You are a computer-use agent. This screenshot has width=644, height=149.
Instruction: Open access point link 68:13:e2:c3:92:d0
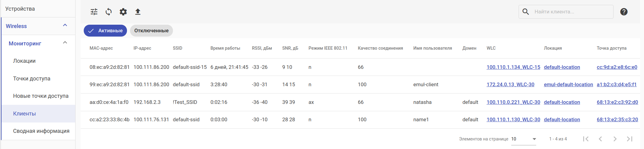point(617,102)
